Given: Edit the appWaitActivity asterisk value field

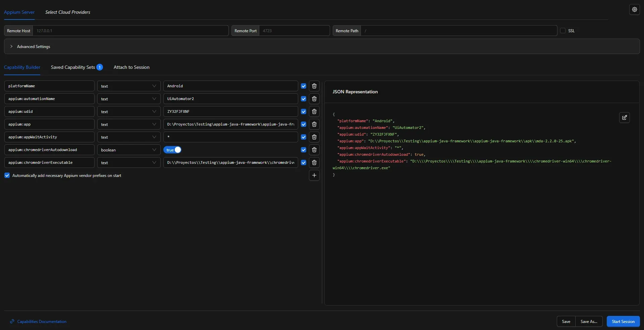Looking at the screenshot, I should coord(231,137).
